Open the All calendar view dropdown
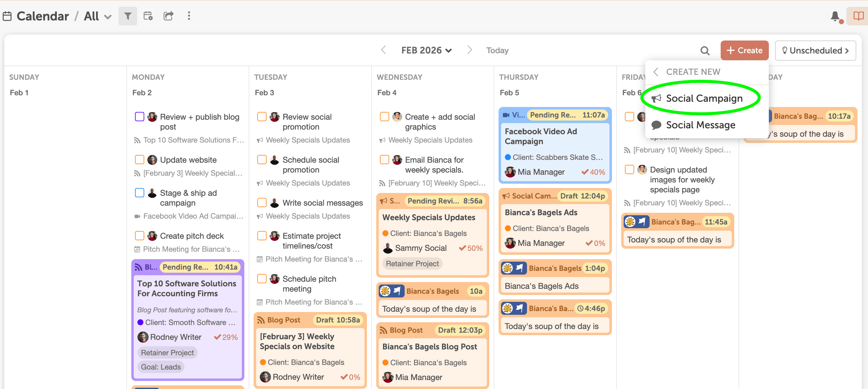Viewport: 868px width, 389px height. point(98,16)
